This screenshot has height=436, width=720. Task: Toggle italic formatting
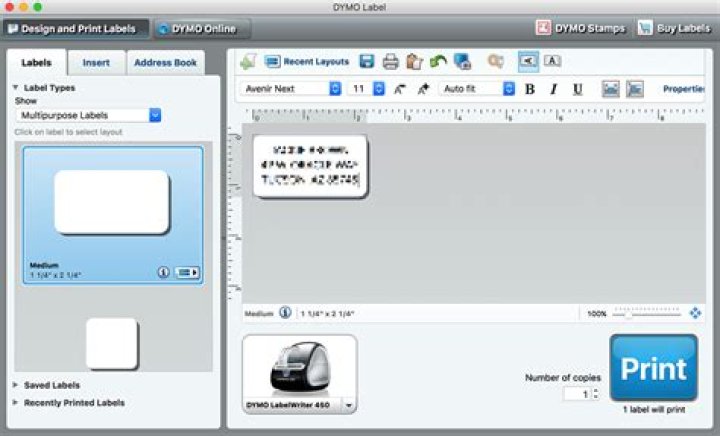click(x=554, y=89)
